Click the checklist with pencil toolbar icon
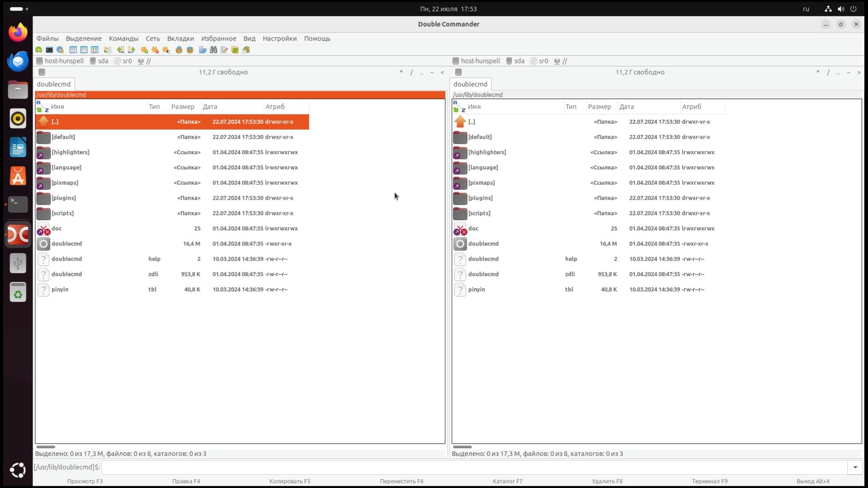 pos(224,50)
